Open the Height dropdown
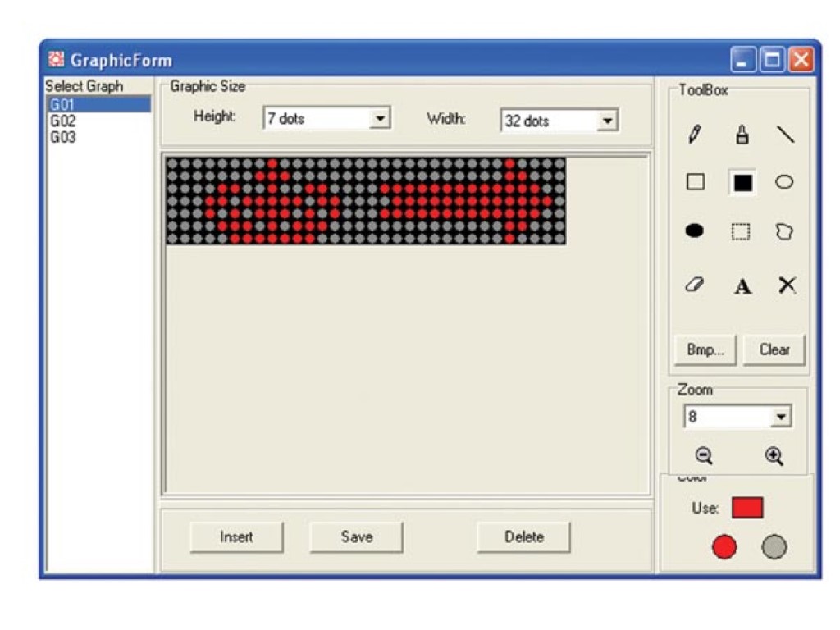 [379, 119]
